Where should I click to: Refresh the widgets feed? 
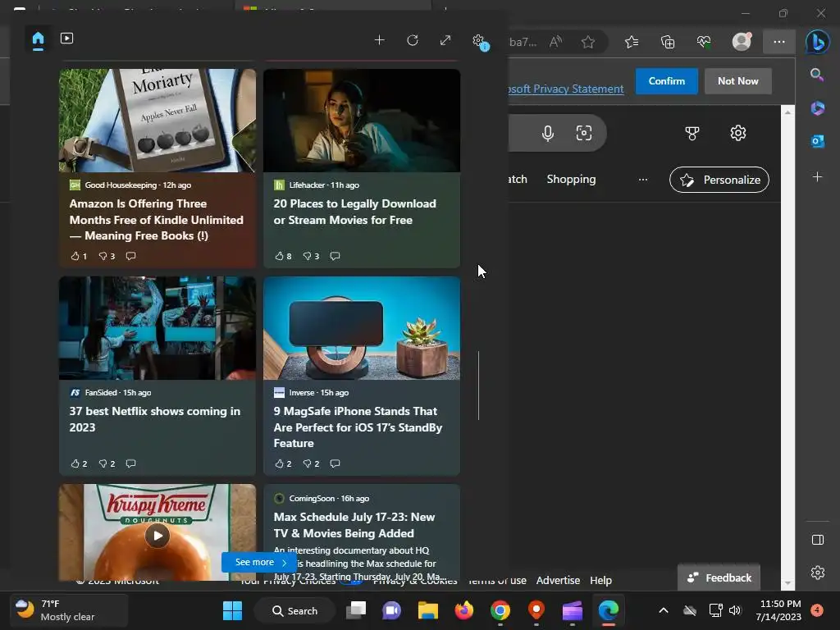click(x=413, y=40)
